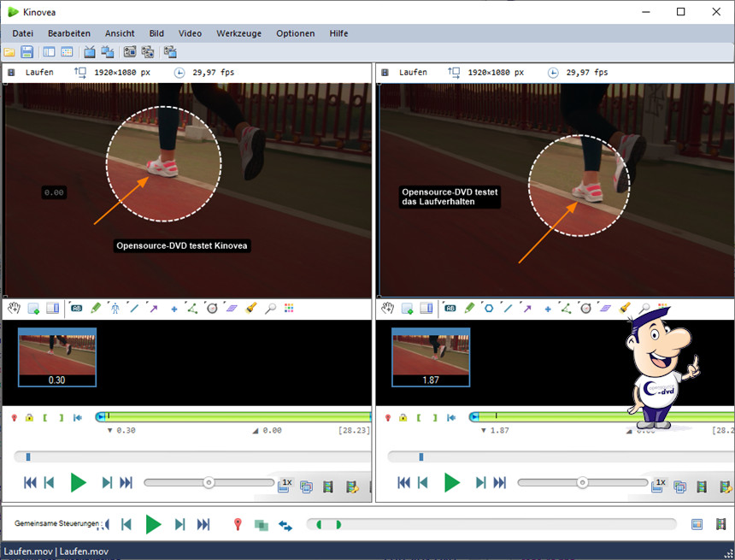The image size is (735, 560).
Task: Open the Optionen menu
Action: coord(295,33)
